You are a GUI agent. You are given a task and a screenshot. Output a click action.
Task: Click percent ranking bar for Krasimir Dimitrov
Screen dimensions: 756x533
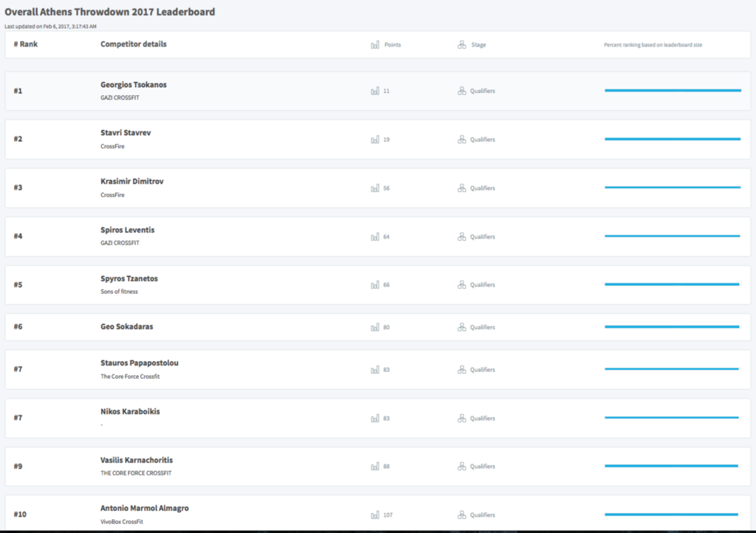pyautogui.click(x=673, y=188)
